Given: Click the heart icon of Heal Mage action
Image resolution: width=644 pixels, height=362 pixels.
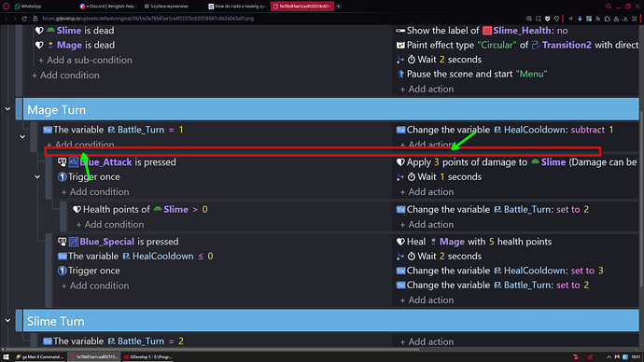Looking at the screenshot, I should [400, 242].
